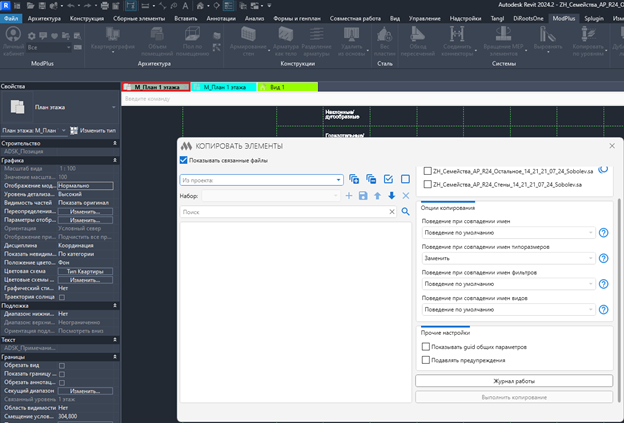
Task: Click the Вес пластин tool
Action: pos(384,42)
